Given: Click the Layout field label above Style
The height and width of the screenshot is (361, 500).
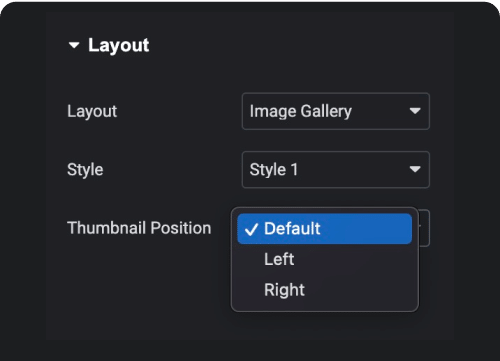Looking at the screenshot, I should (92, 111).
